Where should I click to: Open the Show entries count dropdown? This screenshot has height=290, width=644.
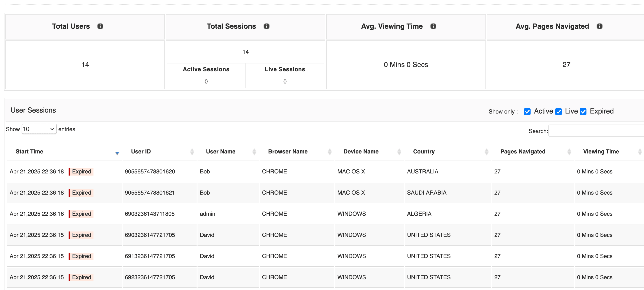pos(39,129)
